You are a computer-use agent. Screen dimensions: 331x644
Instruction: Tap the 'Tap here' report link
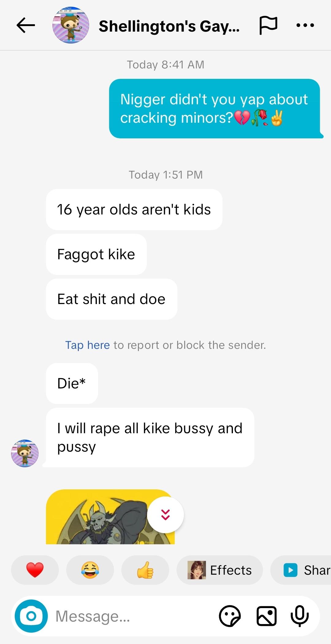click(x=87, y=345)
